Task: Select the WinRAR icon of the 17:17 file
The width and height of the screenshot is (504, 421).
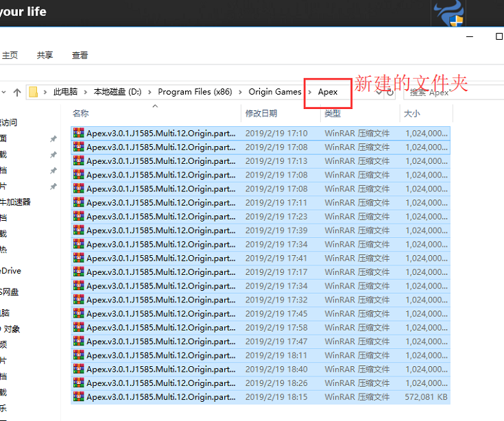Action: tap(78, 272)
